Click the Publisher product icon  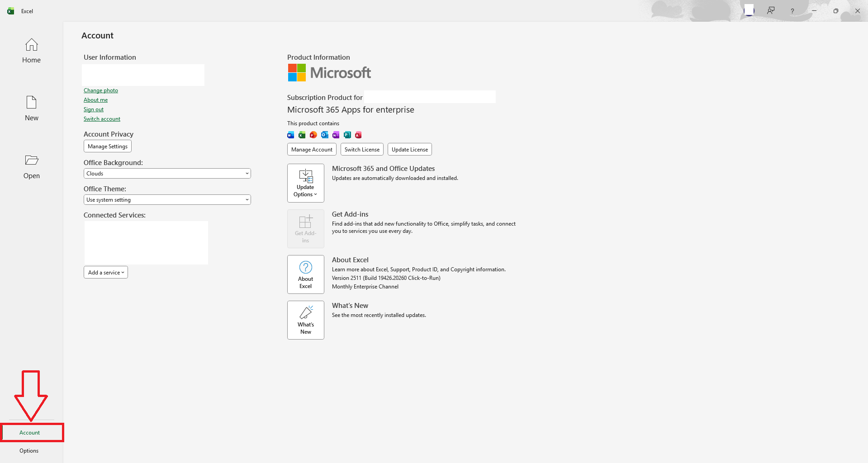pyautogui.click(x=347, y=135)
